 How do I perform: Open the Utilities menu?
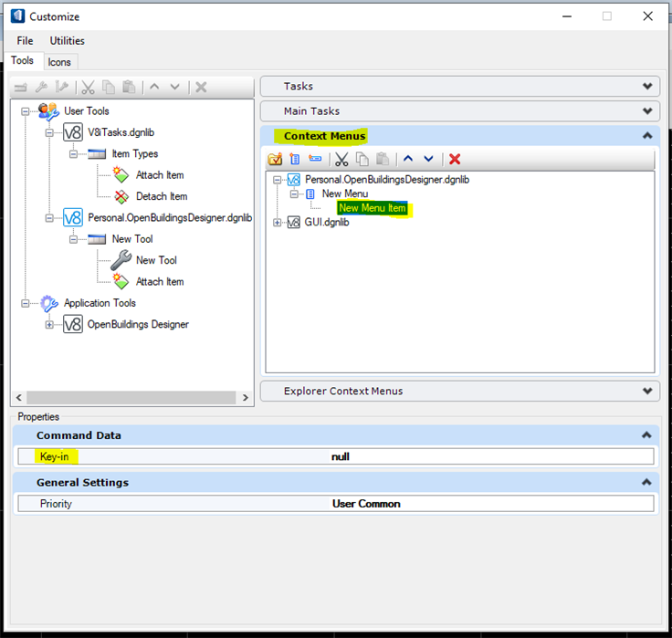click(x=68, y=41)
